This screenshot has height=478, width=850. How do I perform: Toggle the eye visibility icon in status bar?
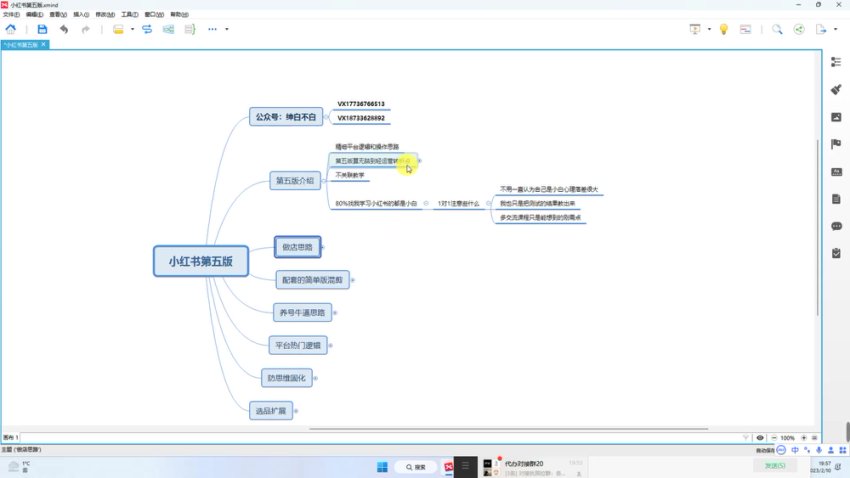(760, 438)
